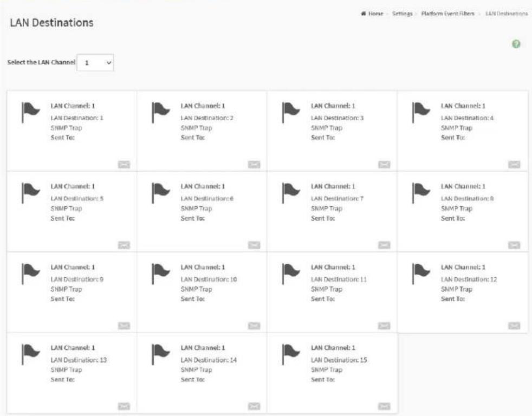The width and height of the screenshot is (532, 416).
Task: Click the flag icon for LAN Destination 15
Action: coord(291,354)
